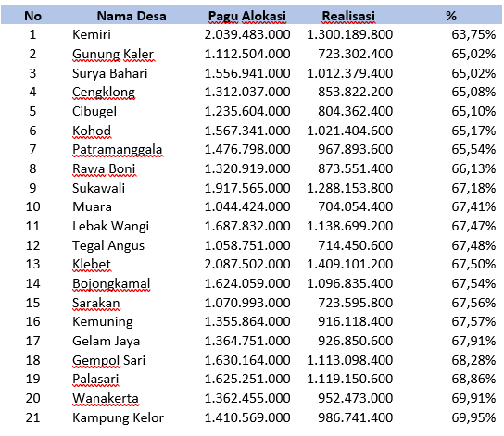
Task: Select Klebet pagu value 2.087.502.000
Action: (247, 264)
